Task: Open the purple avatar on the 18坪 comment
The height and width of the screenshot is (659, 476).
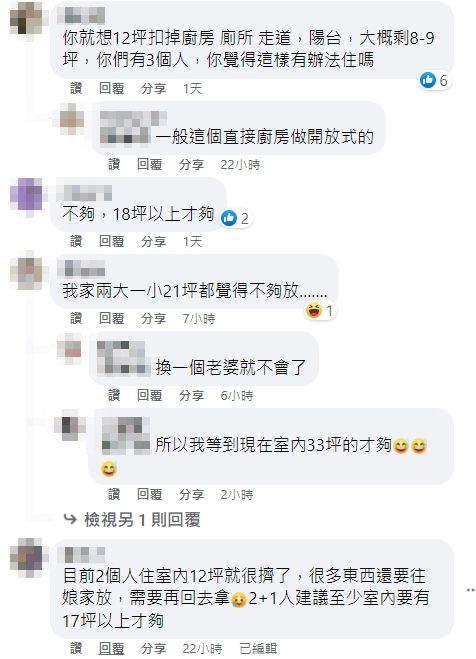Action: [x=26, y=195]
